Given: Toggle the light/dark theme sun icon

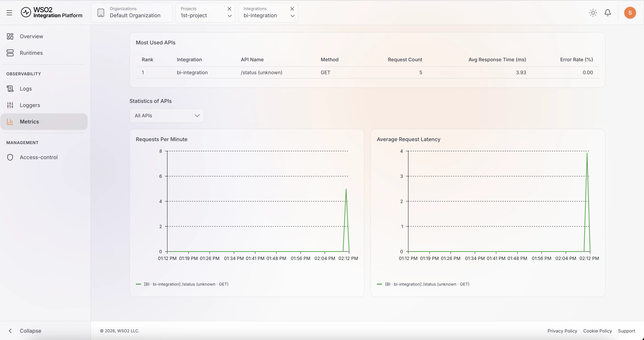Looking at the screenshot, I should [x=593, y=13].
